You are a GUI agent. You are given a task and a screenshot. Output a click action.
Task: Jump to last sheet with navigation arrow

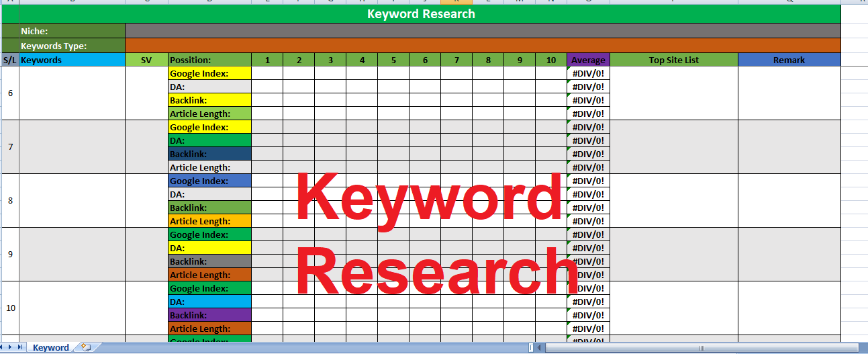click(21, 347)
